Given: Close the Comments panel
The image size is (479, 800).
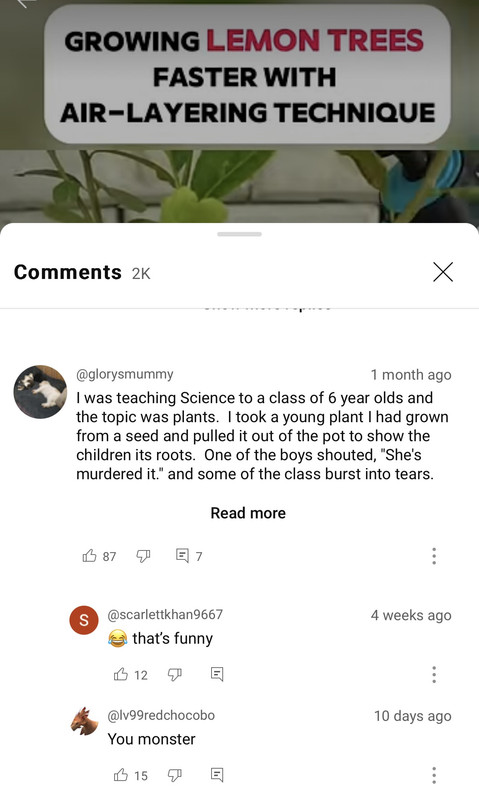Looking at the screenshot, I should click(443, 272).
